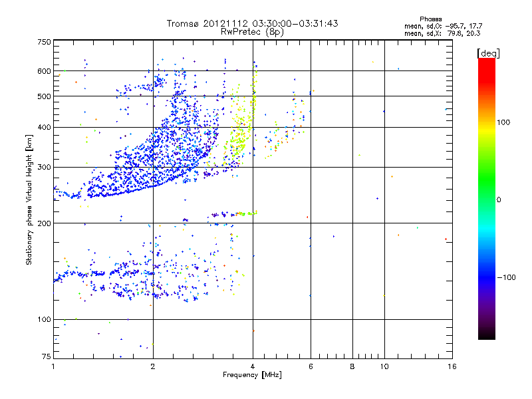
Task: Click the frequency-axis tick label '6'
Action: point(311,366)
